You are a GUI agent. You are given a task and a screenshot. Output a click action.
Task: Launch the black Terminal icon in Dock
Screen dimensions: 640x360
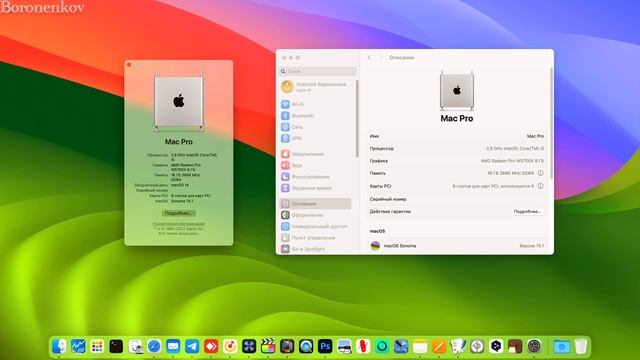click(x=116, y=347)
